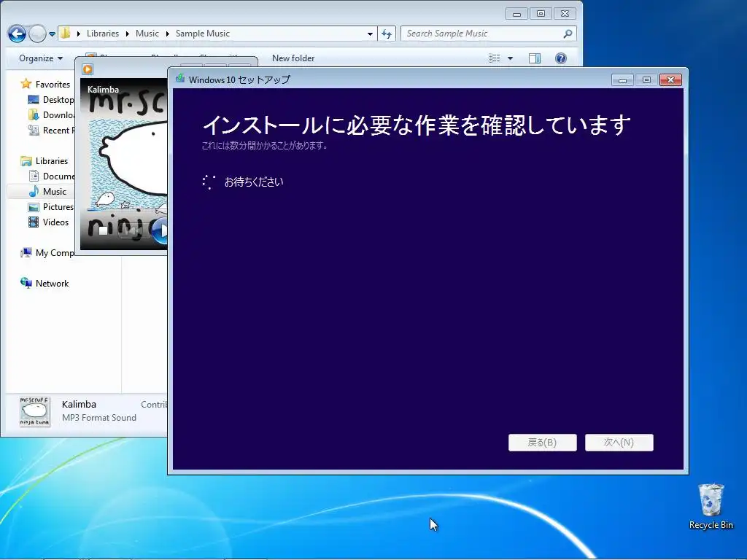
Task: Select Sample Music in the address bar
Action: click(x=203, y=34)
